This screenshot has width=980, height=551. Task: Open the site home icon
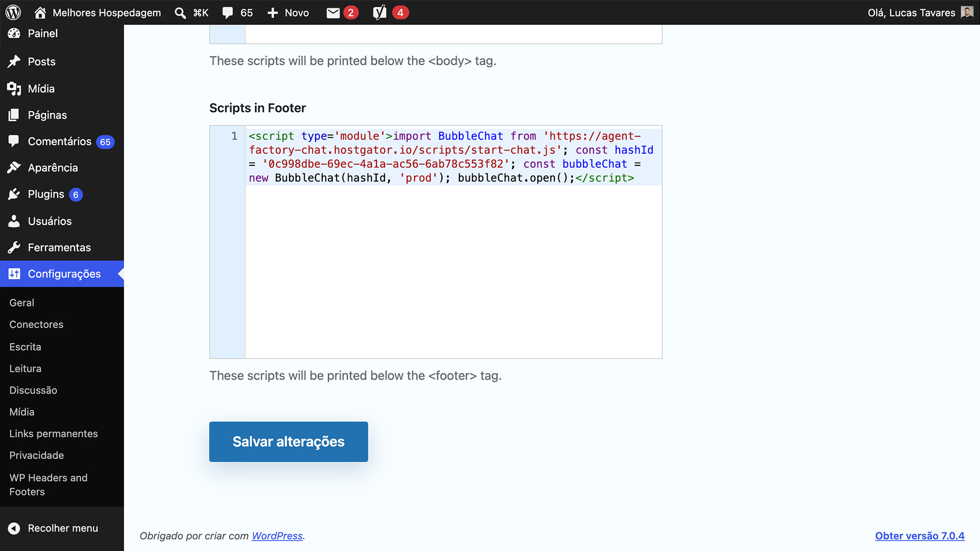coord(40,12)
